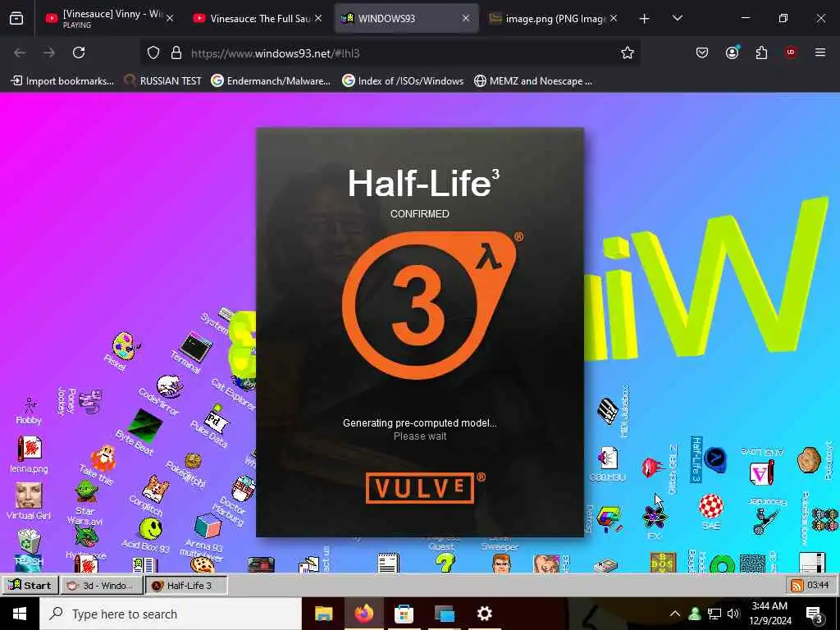Viewport: 840px width, 630px height.
Task: Launch the FX atom icon
Action: point(655,518)
